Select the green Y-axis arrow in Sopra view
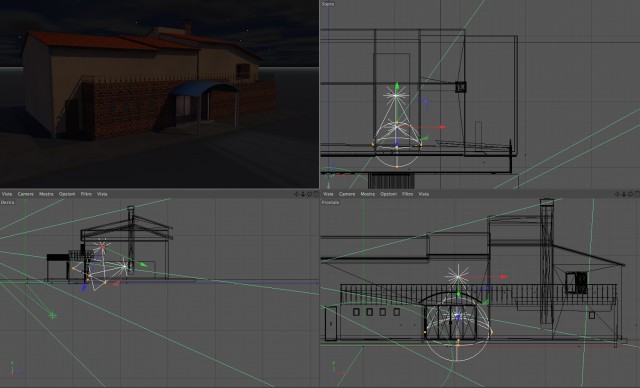 click(396, 86)
